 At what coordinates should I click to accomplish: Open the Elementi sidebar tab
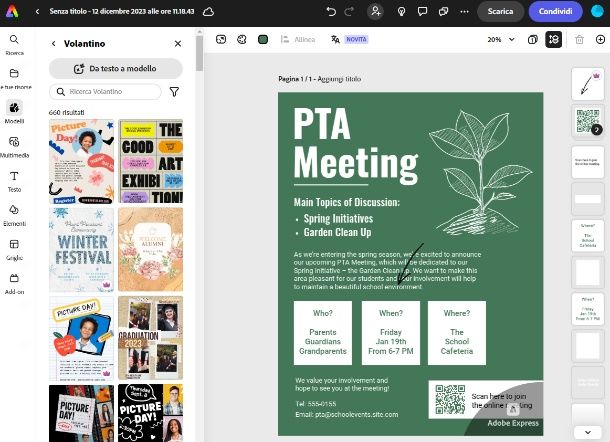(x=14, y=215)
